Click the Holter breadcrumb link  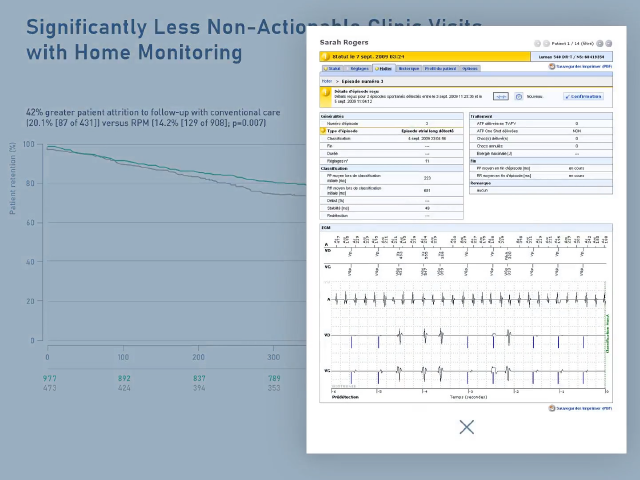point(327,80)
